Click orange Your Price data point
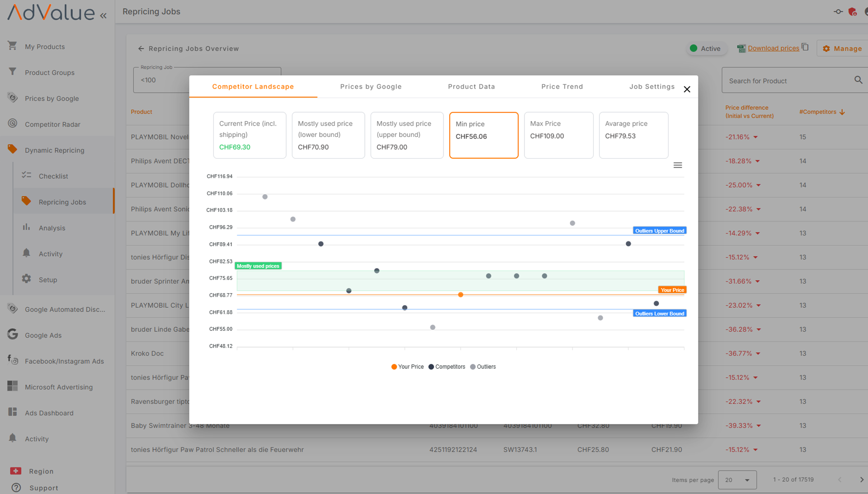 [460, 295]
